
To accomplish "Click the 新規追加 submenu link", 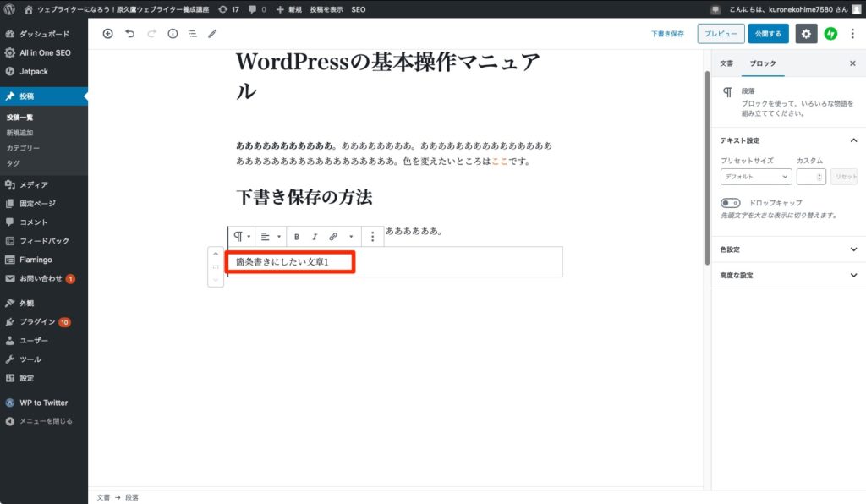I will (20, 133).
